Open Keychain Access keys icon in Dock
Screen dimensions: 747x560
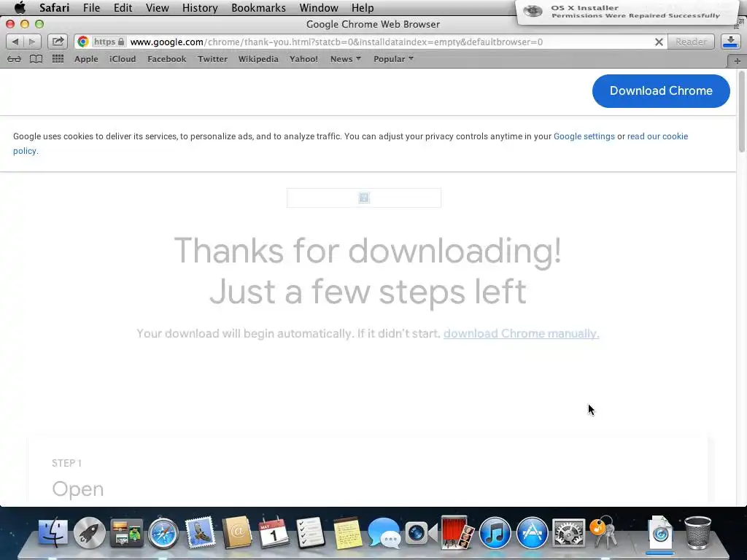[x=603, y=532]
